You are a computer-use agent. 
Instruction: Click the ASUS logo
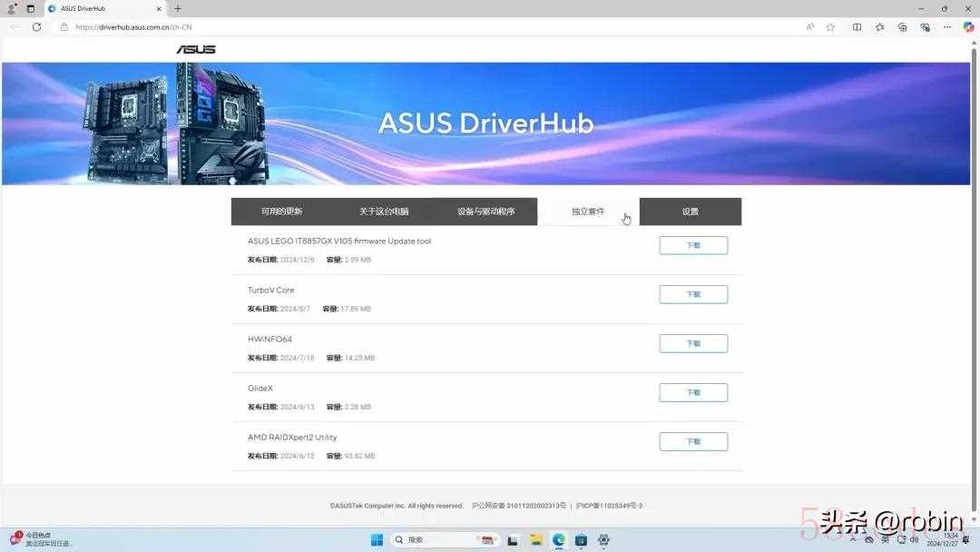(196, 49)
